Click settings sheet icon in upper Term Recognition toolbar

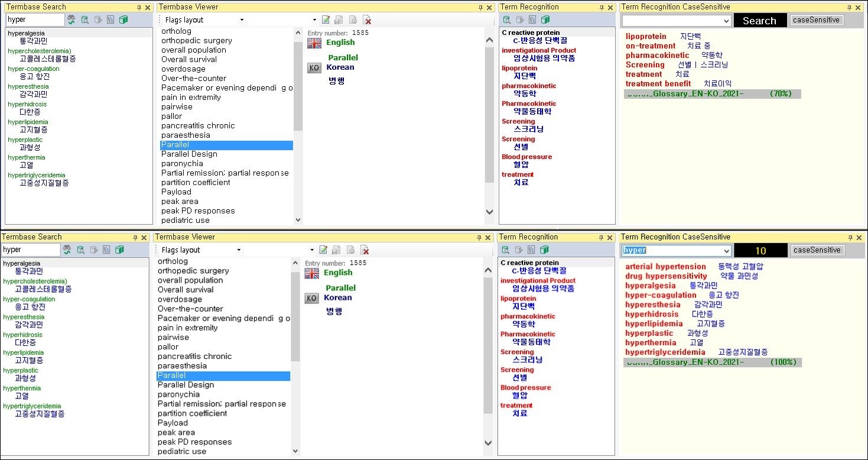[x=532, y=20]
